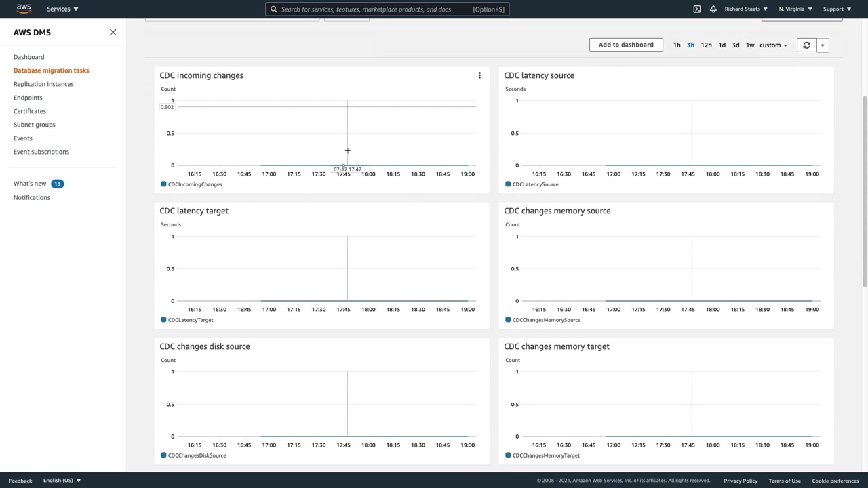Image resolution: width=868 pixels, height=488 pixels.
Task: Open Notifications in the sidebar
Action: (x=32, y=197)
